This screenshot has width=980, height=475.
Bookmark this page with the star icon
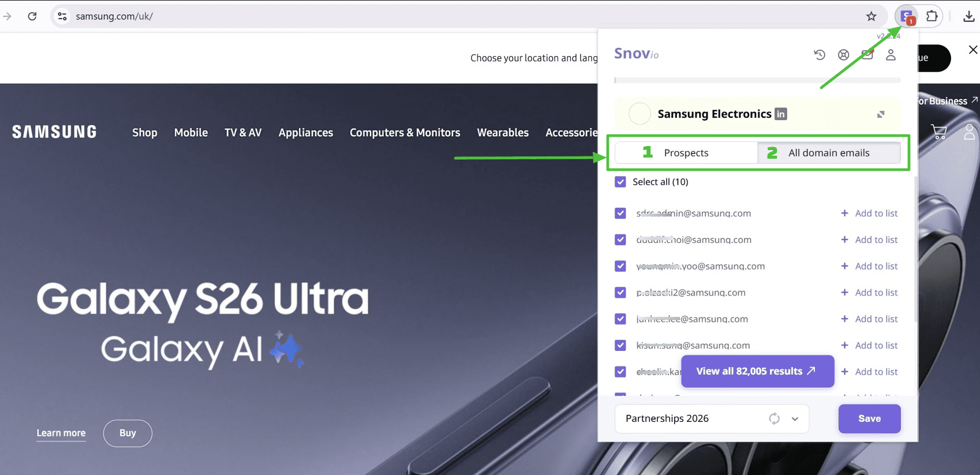pos(871,16)
